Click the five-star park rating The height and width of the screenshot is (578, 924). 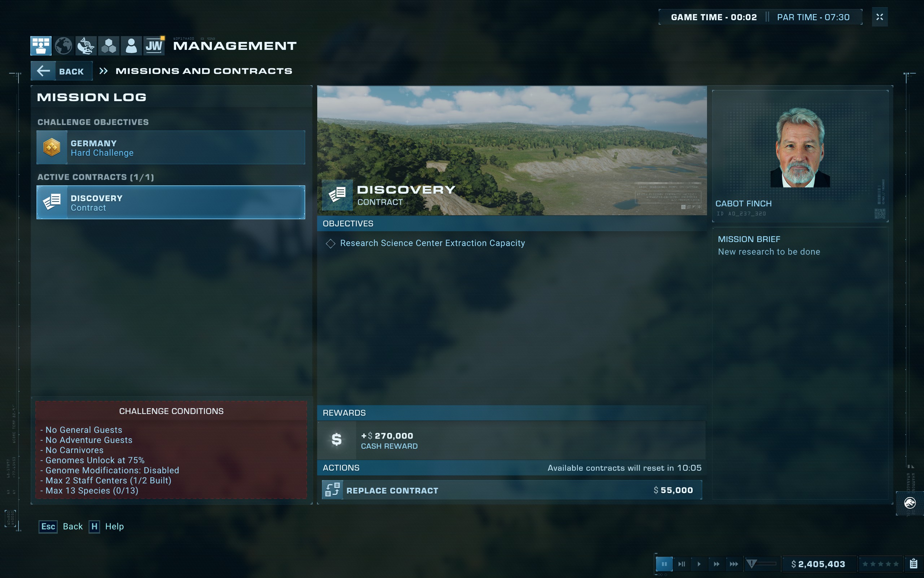pos(880,564)
